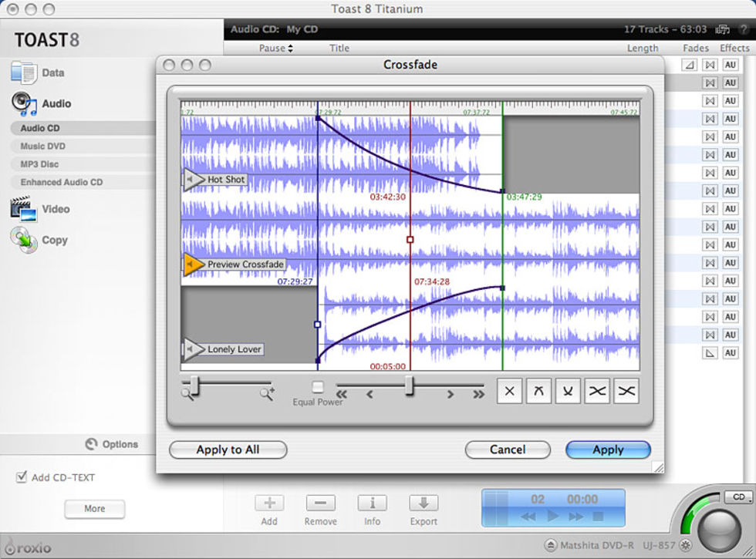Enable the Equal Power checkbox
Viewport: 756px width, 559px height.
click(318, 387)
